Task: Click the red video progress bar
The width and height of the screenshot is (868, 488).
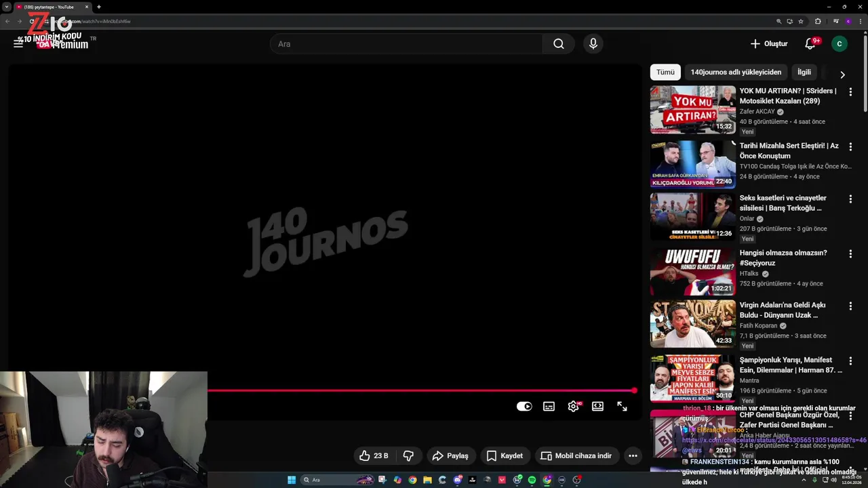Action: tap(420, 390)
